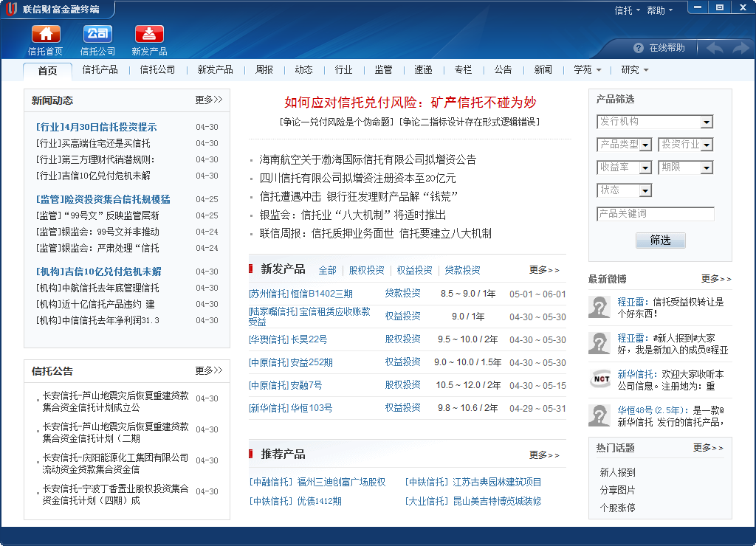The width and height of the screenshot is (756, 546).
Task: Open the 行业 tab
Action: tap(343, 70)
